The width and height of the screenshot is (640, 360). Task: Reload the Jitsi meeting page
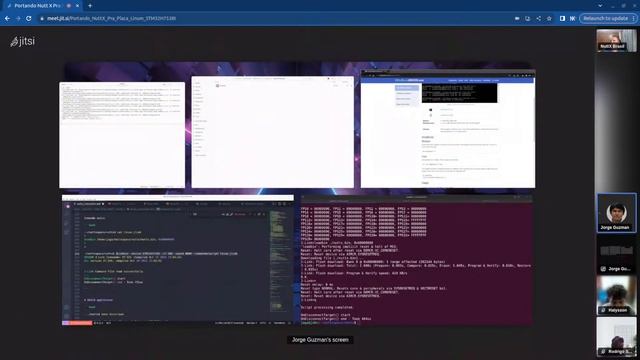click(29, 18)
